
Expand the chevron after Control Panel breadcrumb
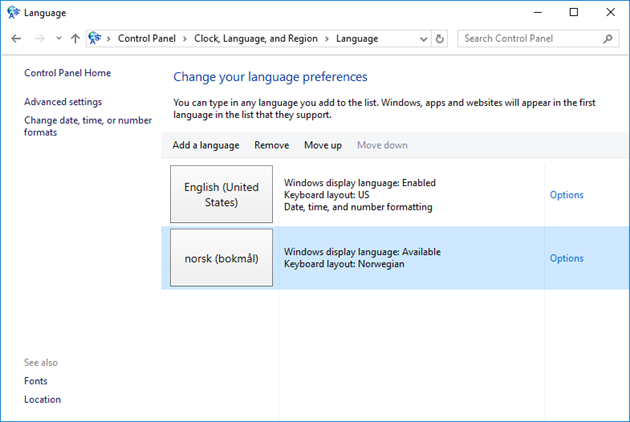tap(185, 39)
